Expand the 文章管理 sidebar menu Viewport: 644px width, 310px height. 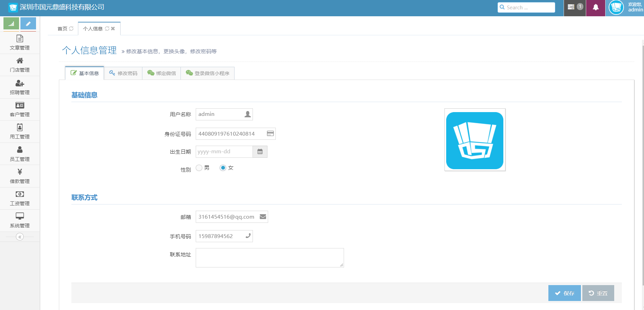coord(20,43)
